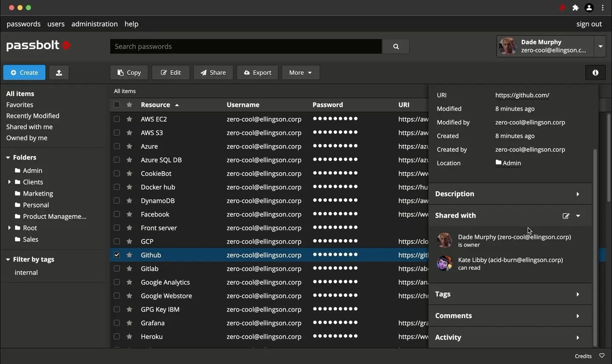This screenshot has width=612, height=364.
Task: Open the https://github.com/ URI link
Action: pos(522,95)
